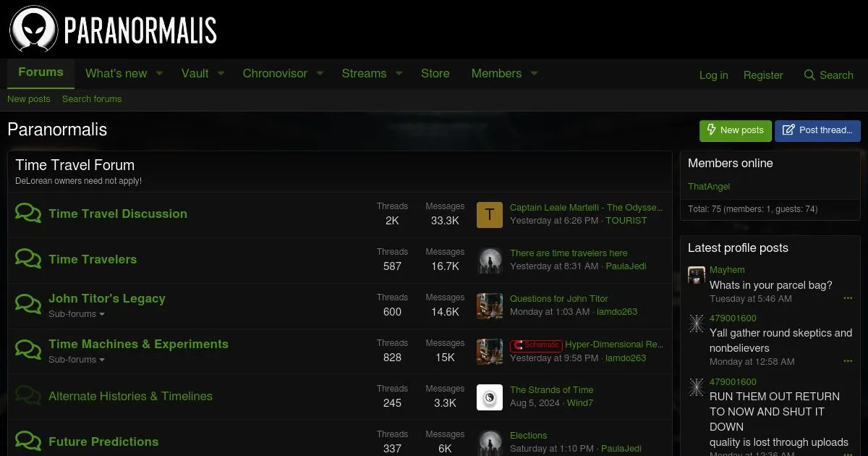Expand the Vault dropdown arrow
Screen dimensions: 868x456
pos(221,73)
